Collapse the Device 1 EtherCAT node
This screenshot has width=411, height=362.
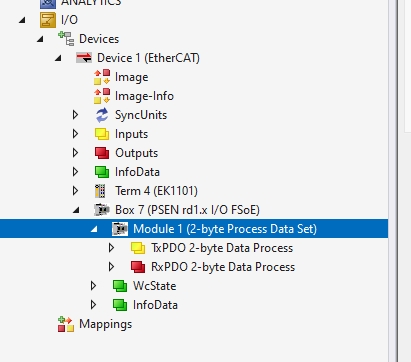[x=58, y=58]
